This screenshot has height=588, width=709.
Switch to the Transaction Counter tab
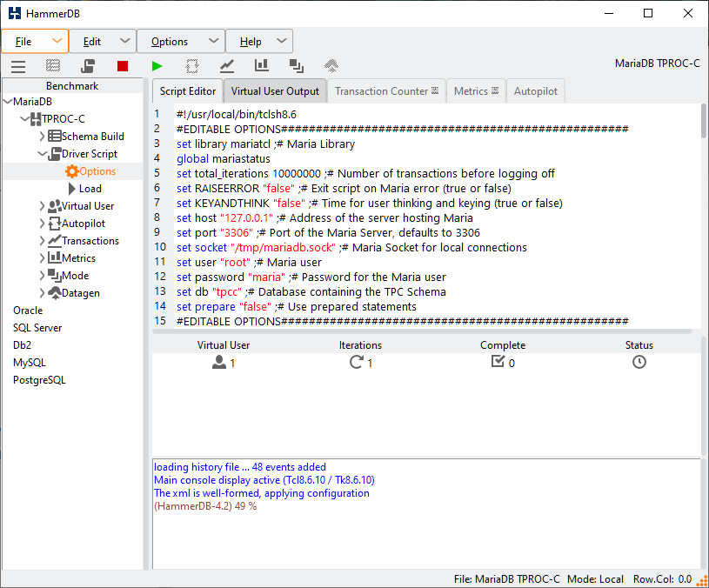[x=386, y=91]
